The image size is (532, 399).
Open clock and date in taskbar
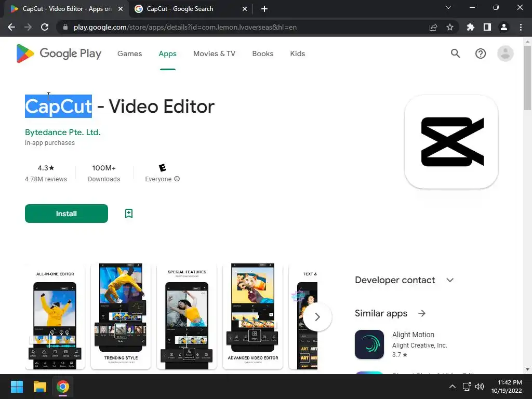(x=507, y=387)
